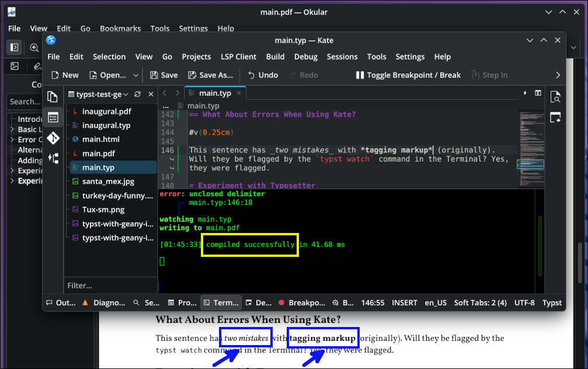Click the split view icon above the editor
The width and height of the screenshot is (588, 369).
[x=538, y=93]
